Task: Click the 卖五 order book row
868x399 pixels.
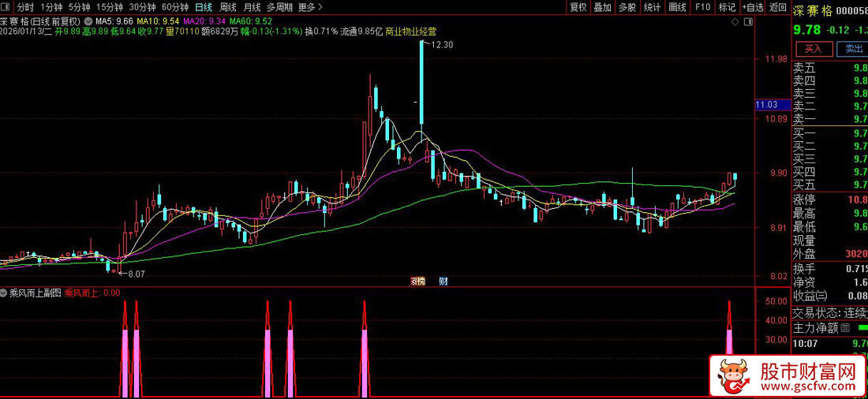Action: pos(830,68)
